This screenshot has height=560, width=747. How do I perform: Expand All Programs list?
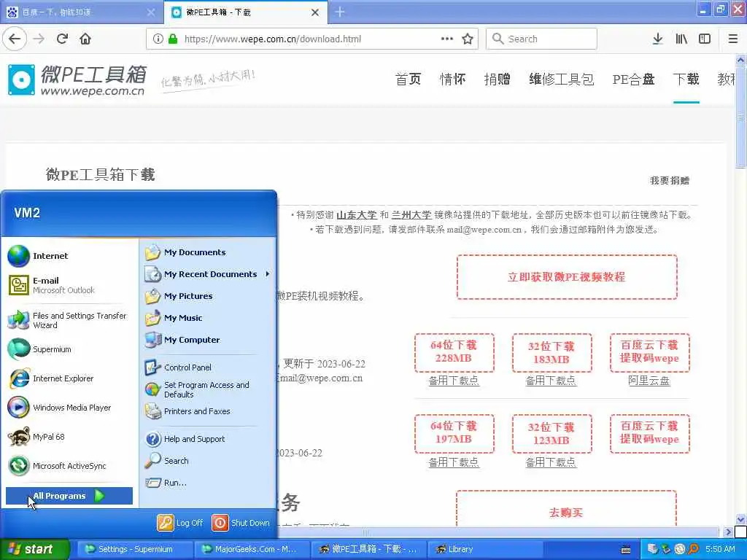(x=69, y=496)
